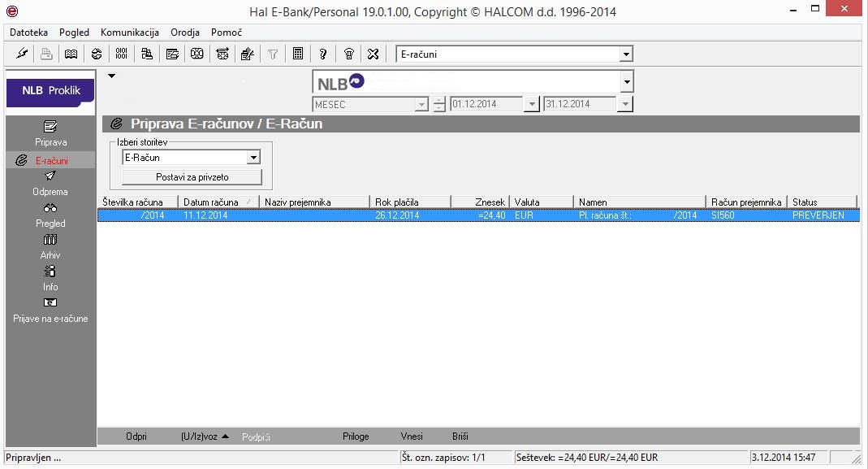Image resolution: width=868 pixels, height=469 pixels.
Task: Open Info in the left sidebar
Action: pos(50,279)
